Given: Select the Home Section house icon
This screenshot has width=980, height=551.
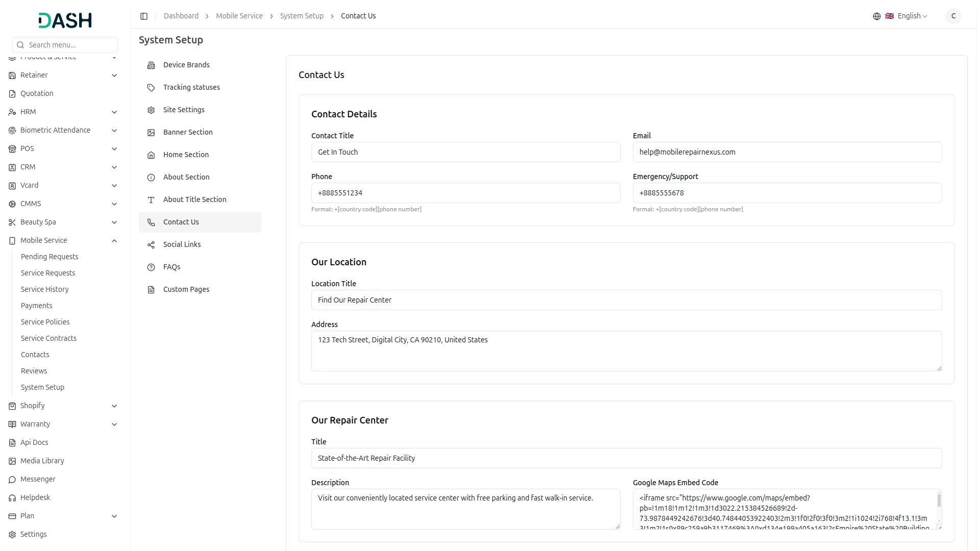Looking at the screenshot, I should [x=151, y=155].
